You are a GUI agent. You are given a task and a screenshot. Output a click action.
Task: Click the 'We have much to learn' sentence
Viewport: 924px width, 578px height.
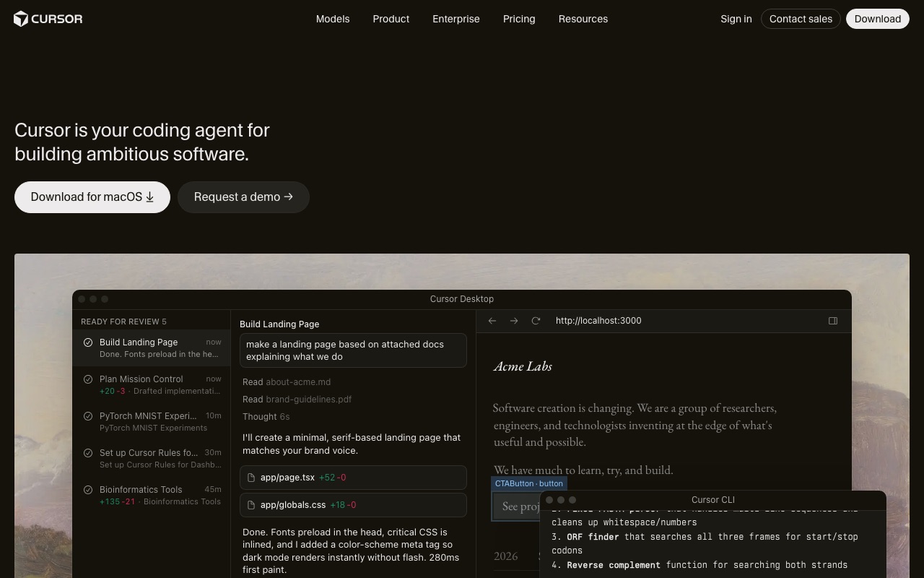coord(583,470)
